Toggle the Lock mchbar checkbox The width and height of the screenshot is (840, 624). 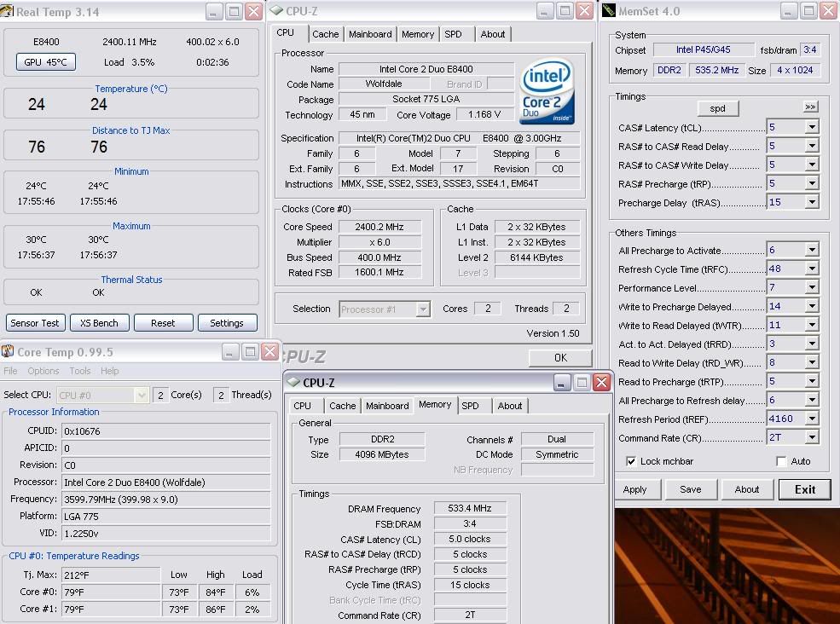tap(631, 461)
